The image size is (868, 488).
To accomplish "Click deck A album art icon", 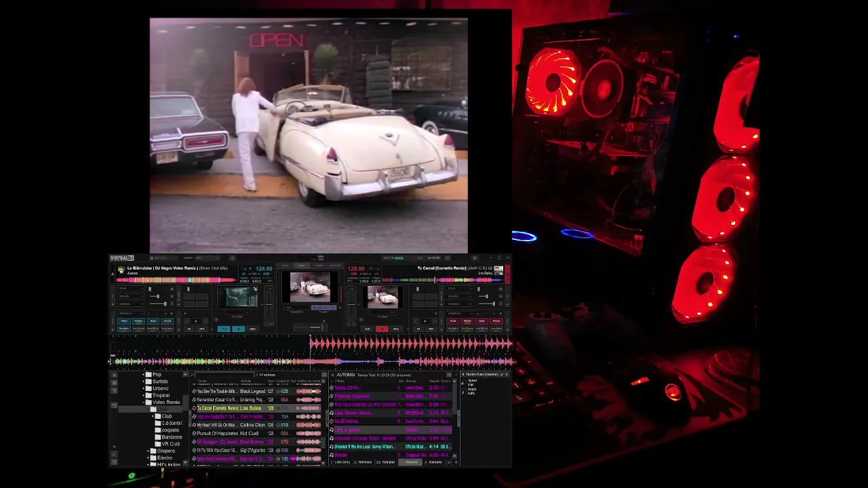I will [x=121, y=270].
